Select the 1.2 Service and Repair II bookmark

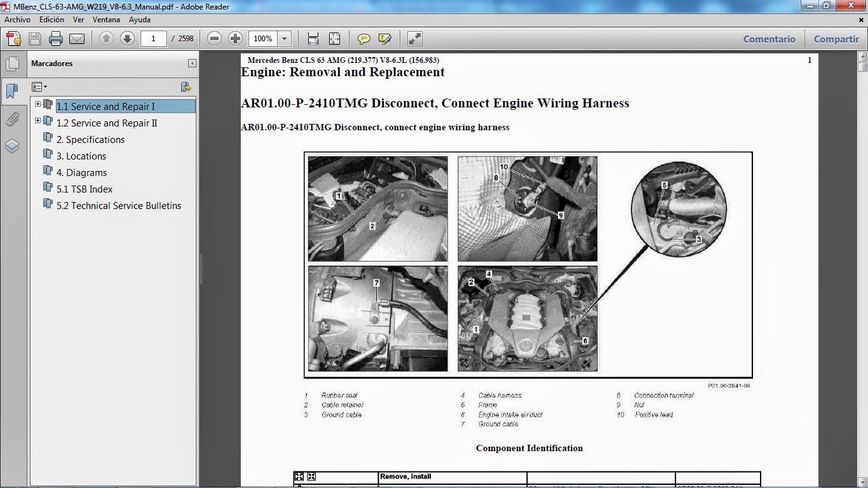(107, 123)
